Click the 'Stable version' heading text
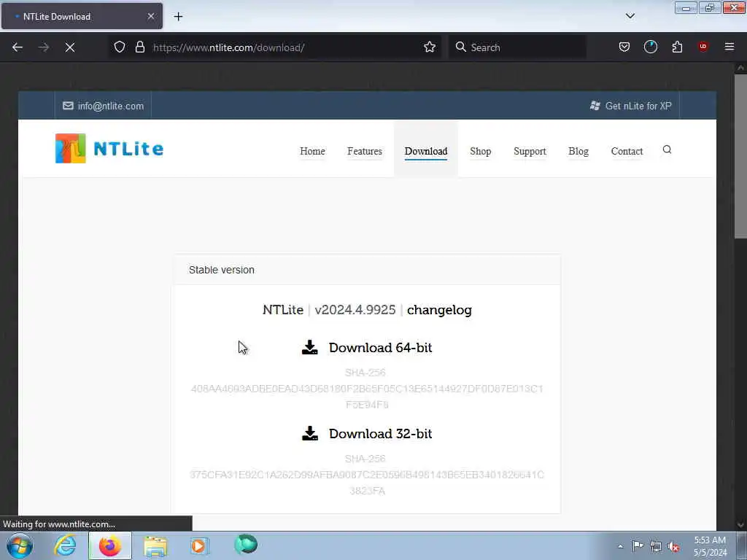 [222, 270]
